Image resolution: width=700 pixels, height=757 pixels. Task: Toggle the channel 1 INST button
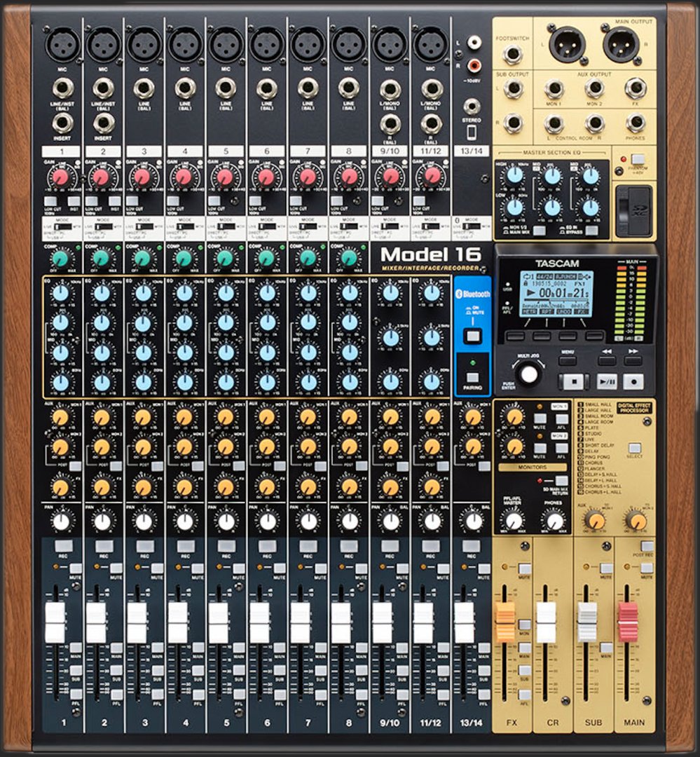pyautogui.click(x=74, y=201)
